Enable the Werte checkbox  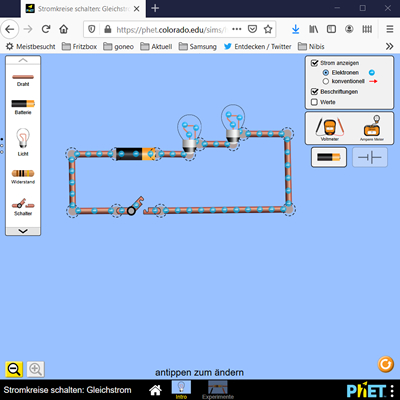314,102
